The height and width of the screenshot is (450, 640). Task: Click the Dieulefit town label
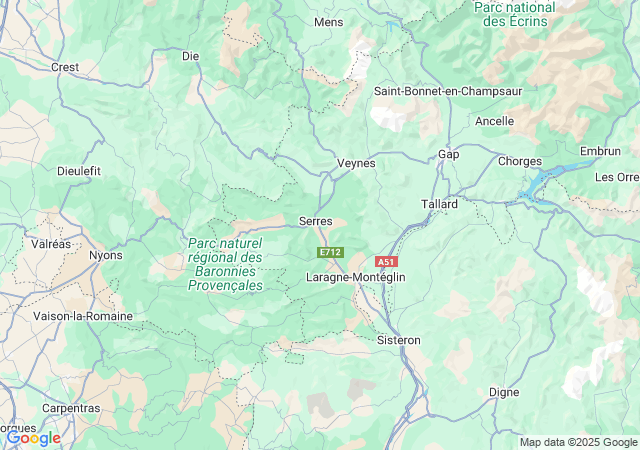click(x=79, y=171)
